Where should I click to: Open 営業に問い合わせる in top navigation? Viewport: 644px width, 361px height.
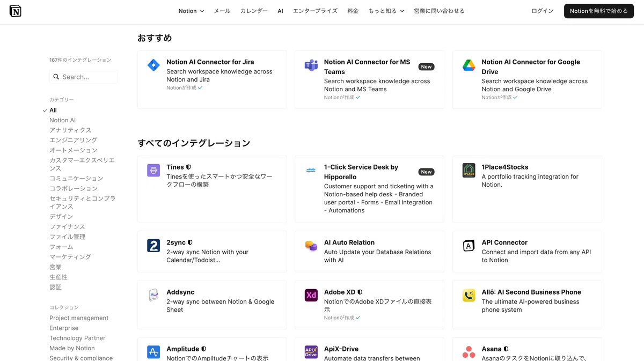point(439,11)
